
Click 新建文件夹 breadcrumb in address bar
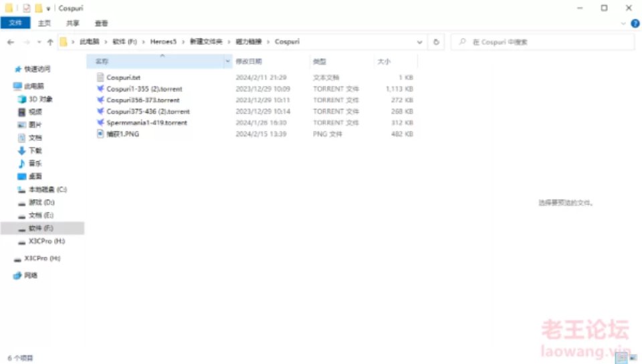pyautogui.click(x=206, y=41)
